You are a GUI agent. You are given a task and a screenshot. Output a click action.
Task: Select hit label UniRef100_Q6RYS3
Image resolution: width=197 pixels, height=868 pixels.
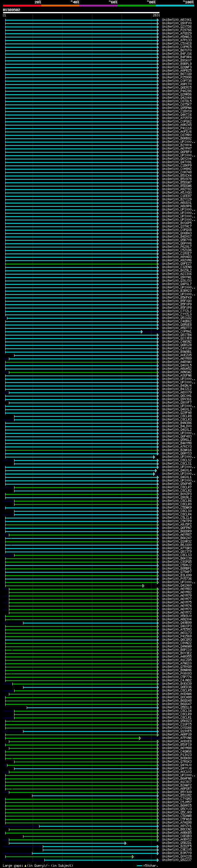[177, 453]
